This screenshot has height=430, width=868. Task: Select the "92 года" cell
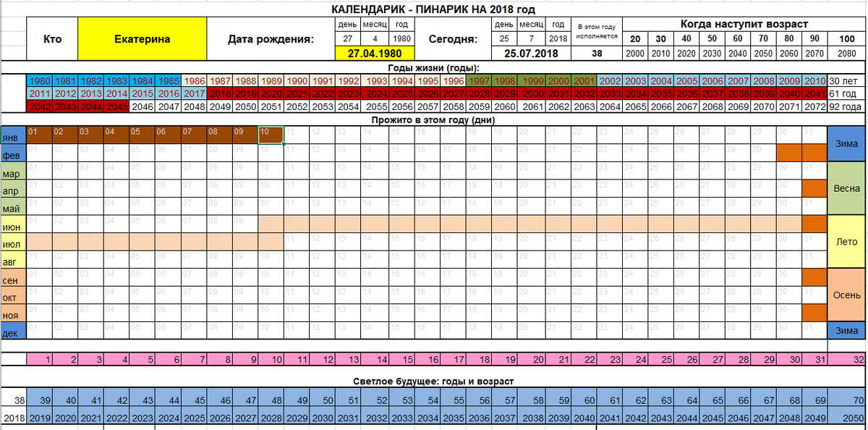[846, 107]
